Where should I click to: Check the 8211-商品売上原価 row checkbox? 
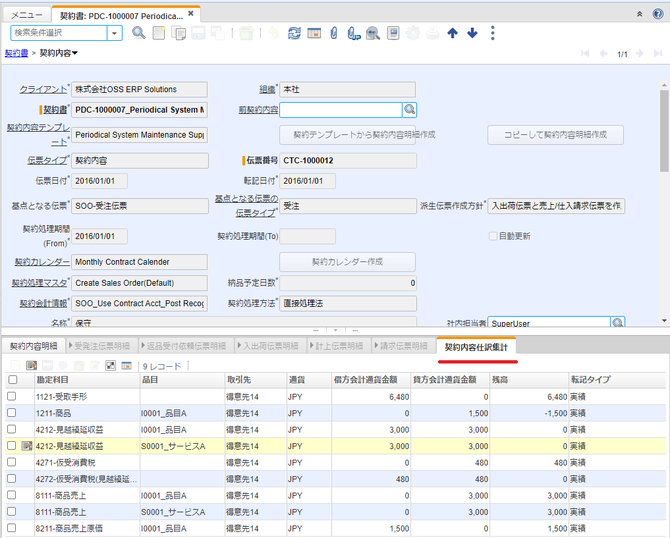coord(12,528)
